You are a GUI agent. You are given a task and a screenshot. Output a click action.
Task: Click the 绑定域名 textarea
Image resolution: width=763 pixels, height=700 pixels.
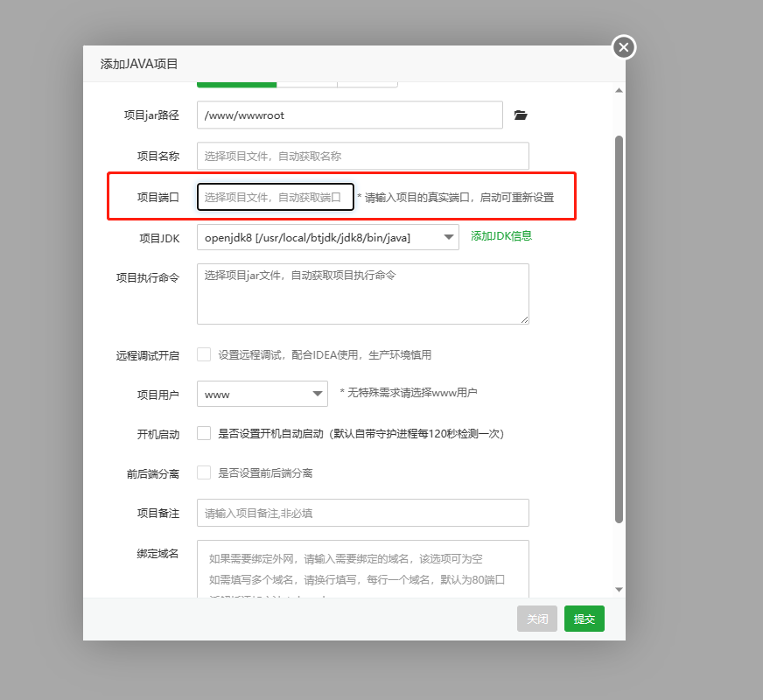[362, 569]
